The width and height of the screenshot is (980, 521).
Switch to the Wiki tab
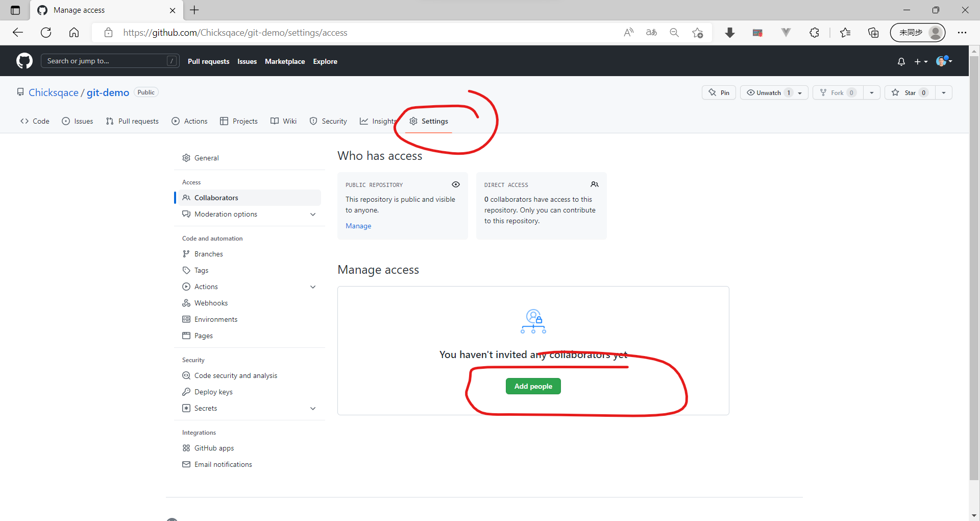tap(284, 121)
